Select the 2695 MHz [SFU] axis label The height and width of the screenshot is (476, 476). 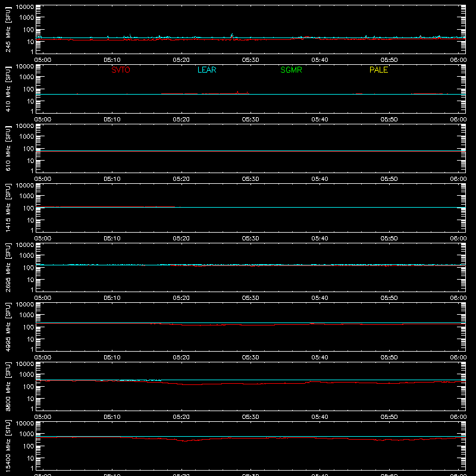point(8,268)
